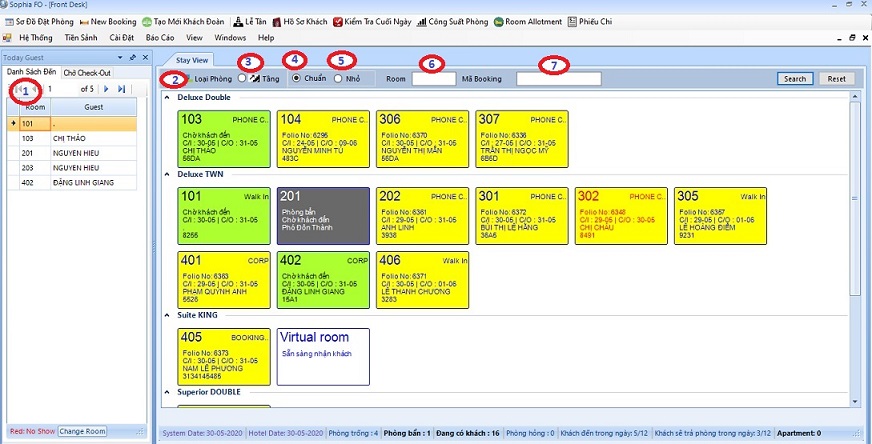Pin the Today Guest panel
Screen dimensions: 872x444
click(x=132, y=57)
